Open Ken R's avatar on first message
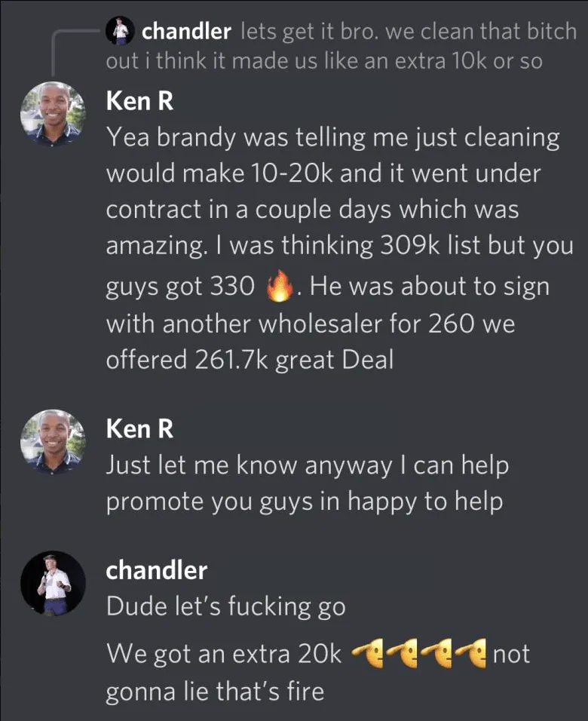The height and width of the screenshot is (721, 588). (53, 114)
